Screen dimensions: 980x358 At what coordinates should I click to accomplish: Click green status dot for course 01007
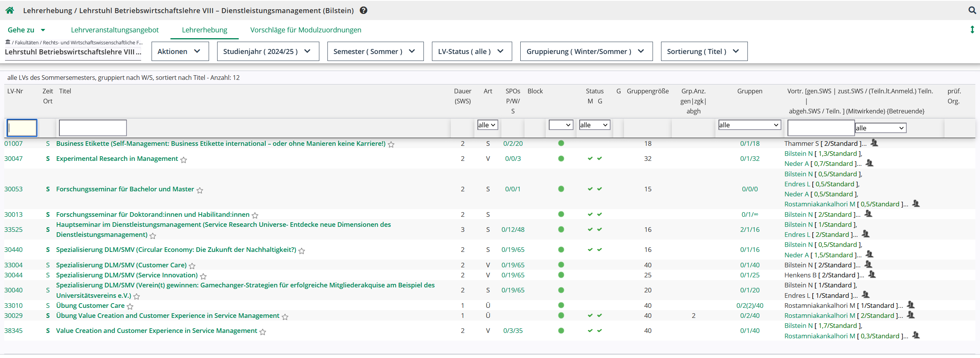point(561,144)
